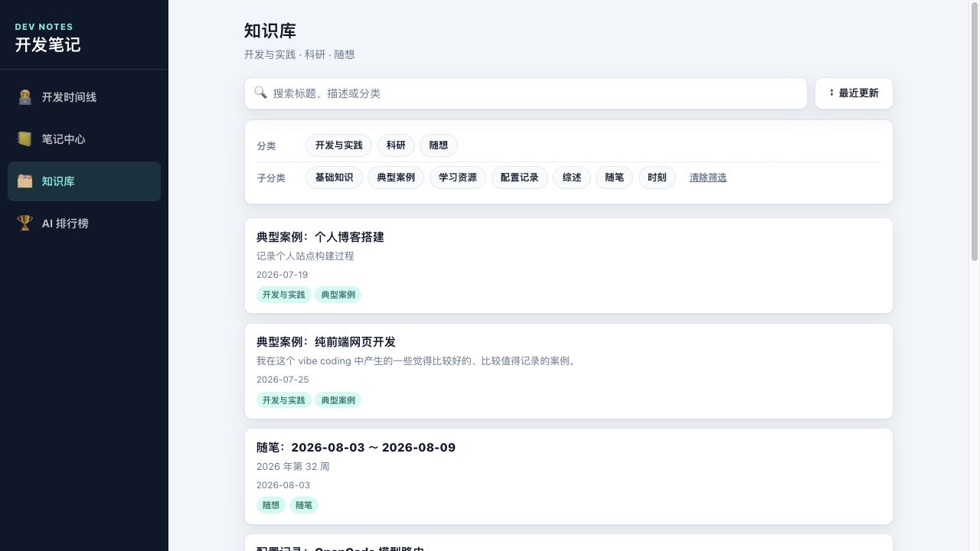Click text 2026 年第 32 周
The image size is (980, 551).
tap(293, 467)
